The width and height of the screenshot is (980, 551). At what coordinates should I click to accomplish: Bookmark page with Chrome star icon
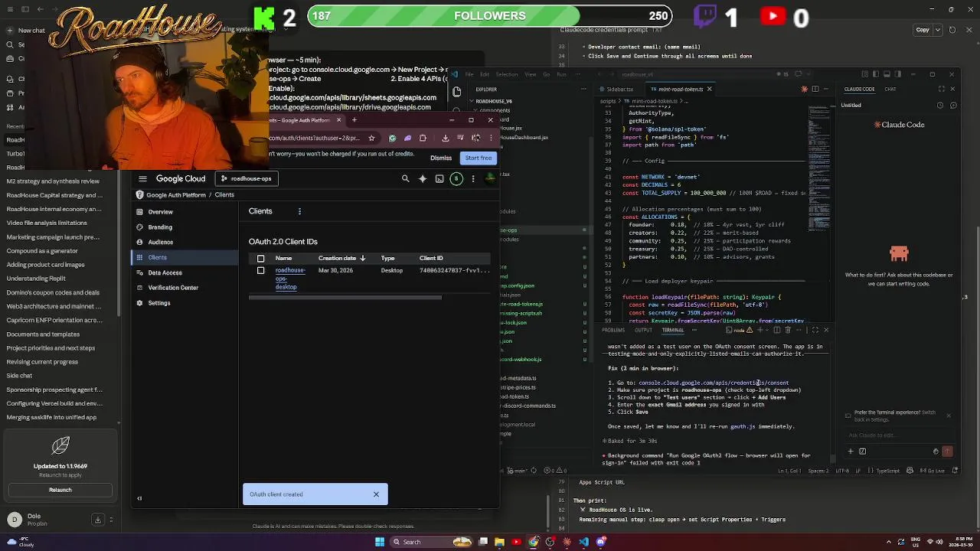coord(371,138)
